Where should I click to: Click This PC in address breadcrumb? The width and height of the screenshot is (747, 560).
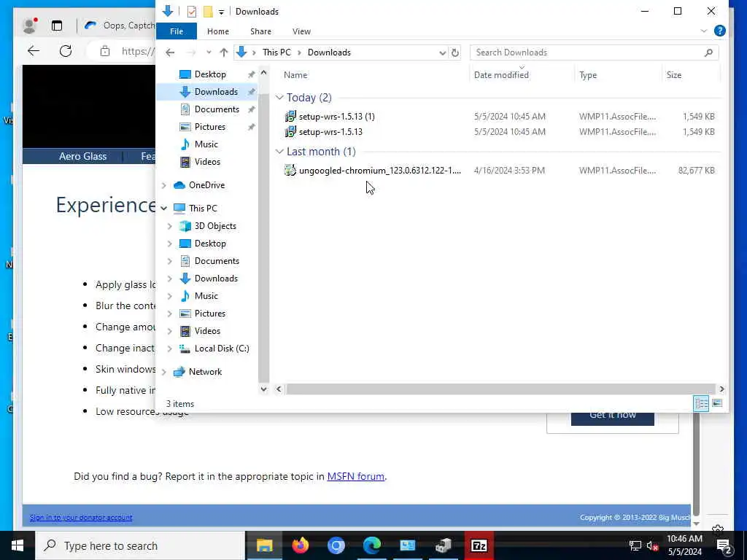pos(276,52)
